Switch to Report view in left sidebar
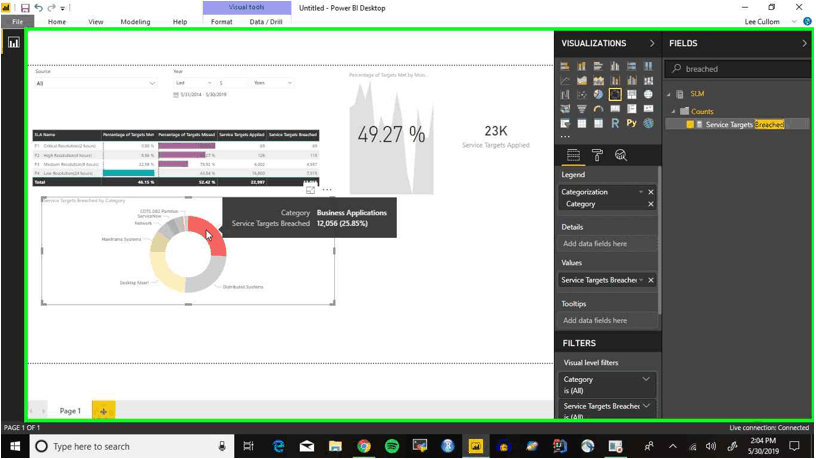 pos(14,43)
